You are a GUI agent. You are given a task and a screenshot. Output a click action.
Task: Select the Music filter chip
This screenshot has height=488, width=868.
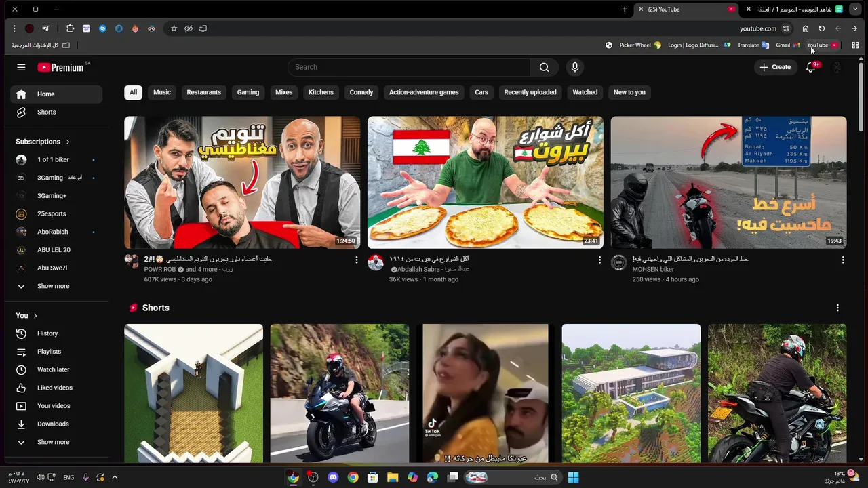[162, 92]
